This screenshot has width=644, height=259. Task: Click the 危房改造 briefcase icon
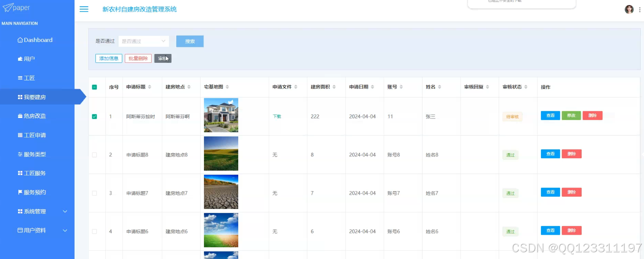[x=20, y=116]
